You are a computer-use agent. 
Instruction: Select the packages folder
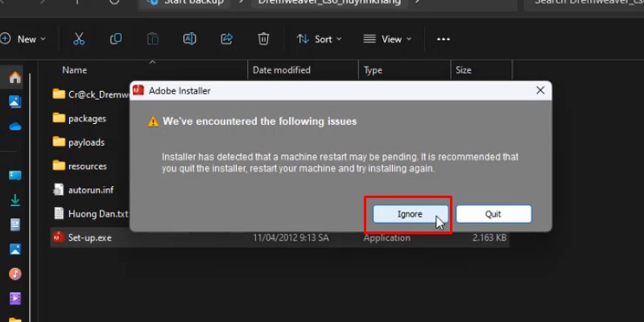click(87, 118)
